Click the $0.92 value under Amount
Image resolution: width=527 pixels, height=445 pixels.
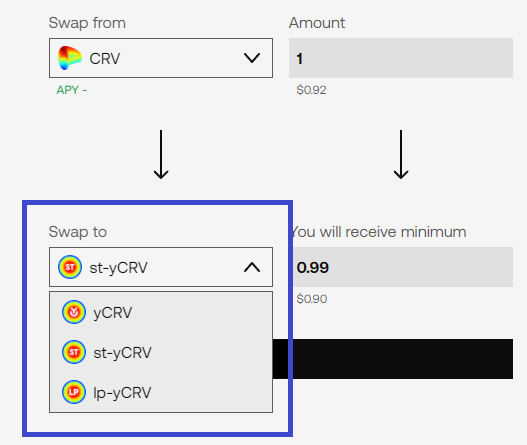tap(311, 90)
